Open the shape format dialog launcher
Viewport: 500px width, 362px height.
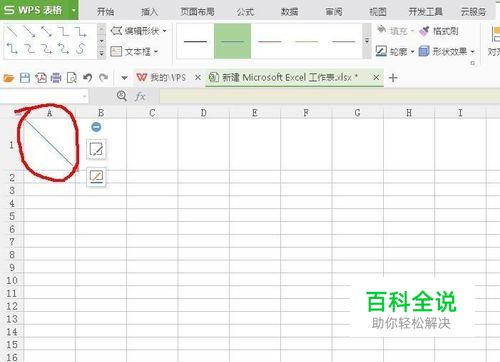pyautogui.click(x=472, y=63)
